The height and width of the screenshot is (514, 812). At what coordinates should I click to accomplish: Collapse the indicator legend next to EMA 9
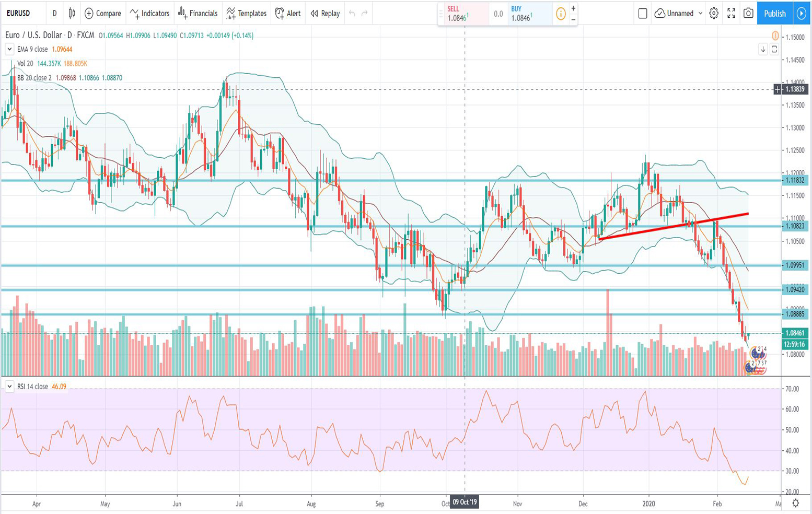point(9,49)
